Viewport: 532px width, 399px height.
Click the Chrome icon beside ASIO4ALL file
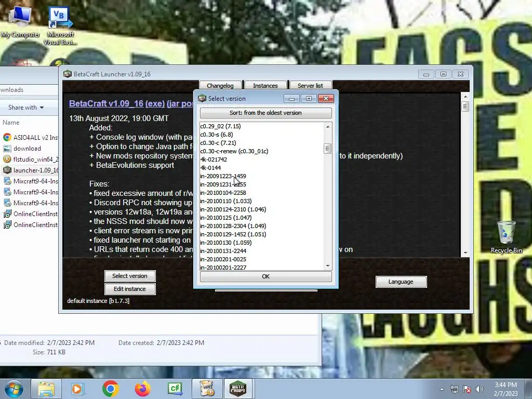[7, 137]
